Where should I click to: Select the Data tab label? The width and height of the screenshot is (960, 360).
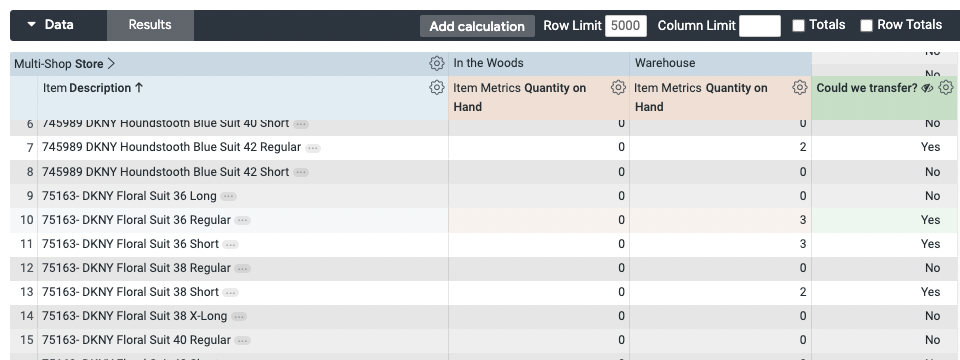59,25
